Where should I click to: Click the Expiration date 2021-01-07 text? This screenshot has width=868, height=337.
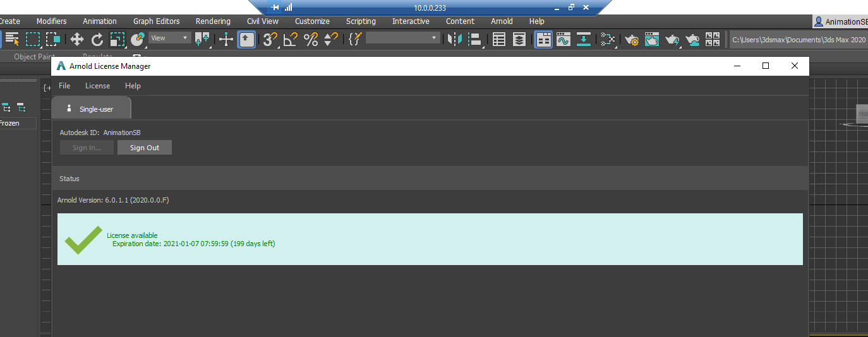coord(193,244)
